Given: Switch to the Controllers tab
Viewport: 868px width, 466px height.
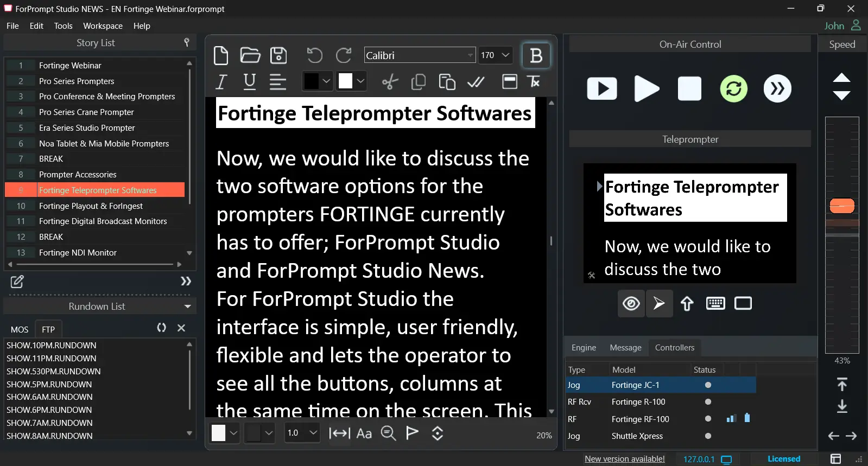Looking at the screenshot, I should coord(675,348).
